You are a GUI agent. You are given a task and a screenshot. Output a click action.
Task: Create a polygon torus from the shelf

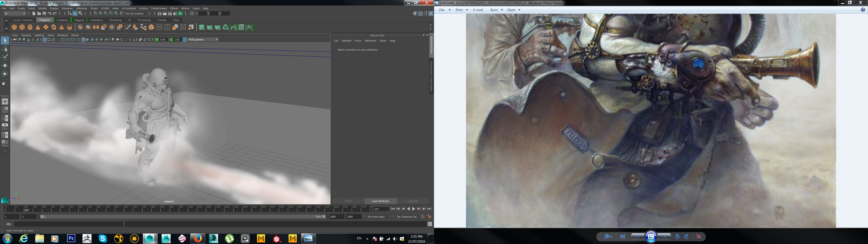click(x=54, y=27)
